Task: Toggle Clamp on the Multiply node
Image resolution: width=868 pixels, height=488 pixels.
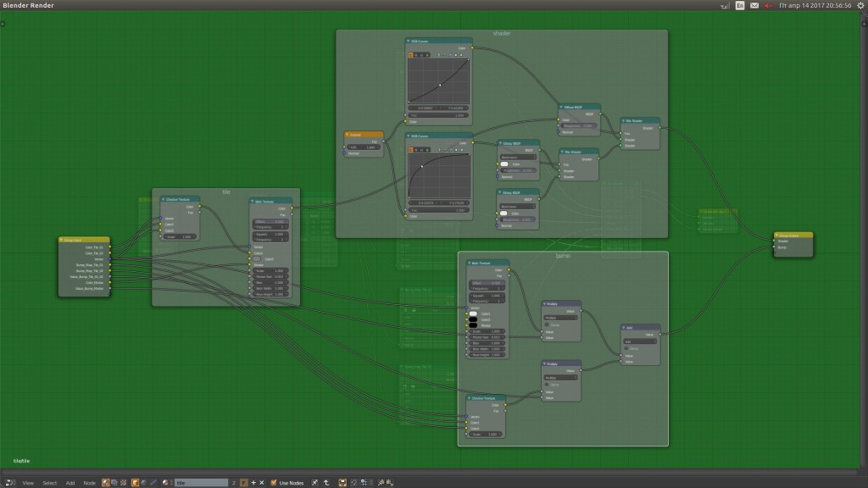Action: pyautogui.click(x=546, y=325)
